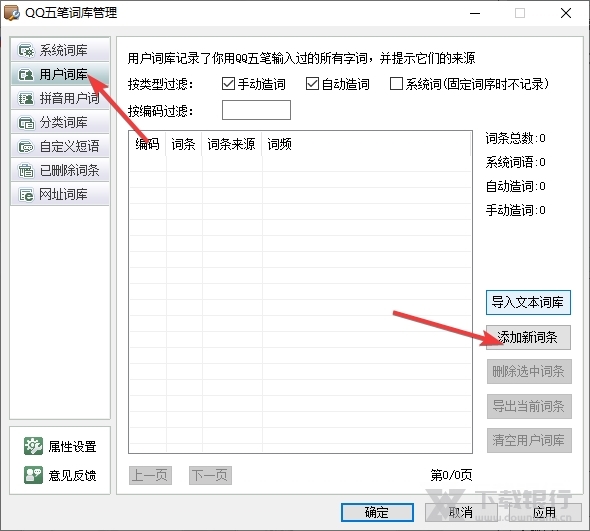The width and height of the screenshot is (590, 531).
Task: Click the 添加新词条 button
Action: [x=528, y=337]
